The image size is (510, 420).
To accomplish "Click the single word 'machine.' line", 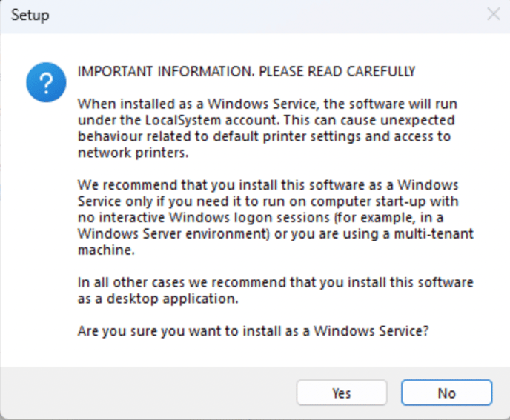I will 106,250.
